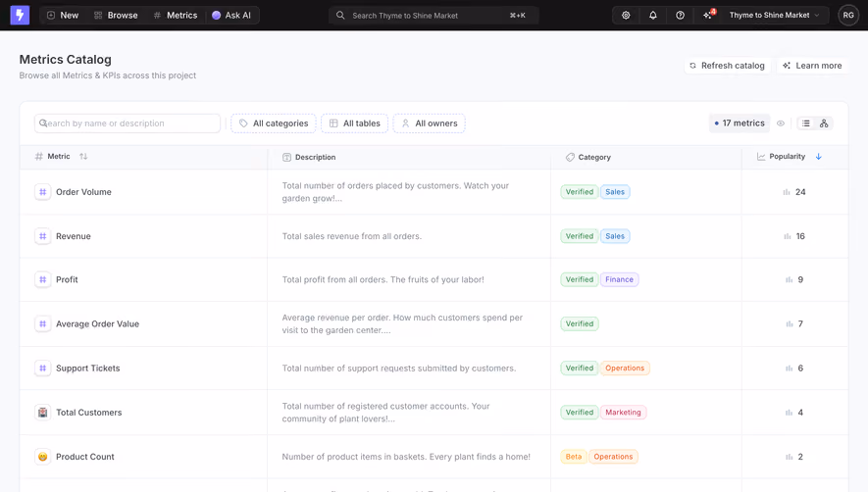868x492 pixels.
Task: Click the search by name or description field
Action: [x=128, y=123]
